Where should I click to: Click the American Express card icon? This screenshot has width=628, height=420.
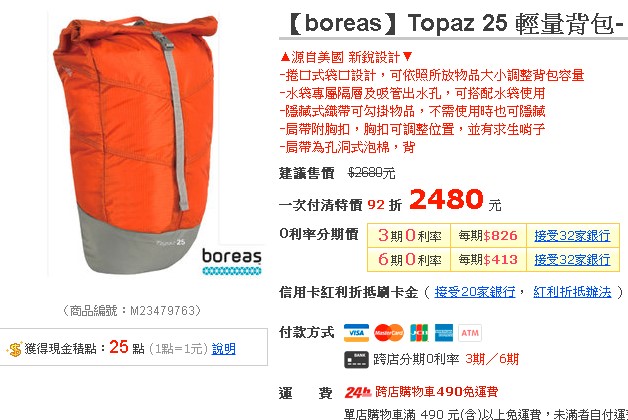(x=444, y=333)
